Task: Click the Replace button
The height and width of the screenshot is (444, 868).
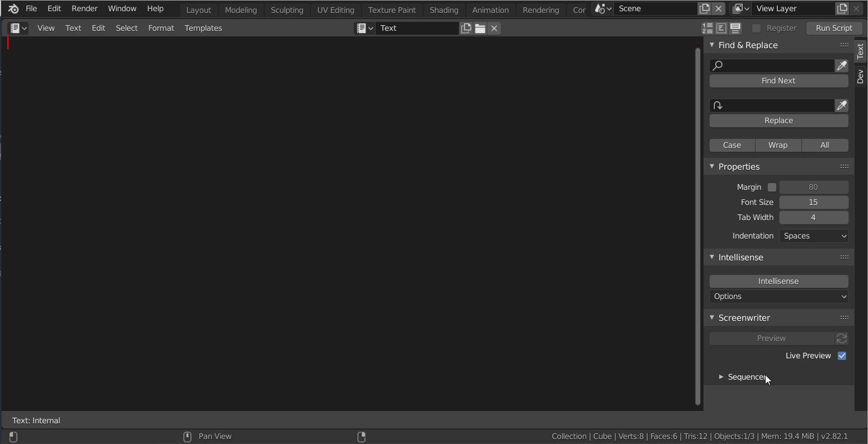Action: click(x=779, y=120)
